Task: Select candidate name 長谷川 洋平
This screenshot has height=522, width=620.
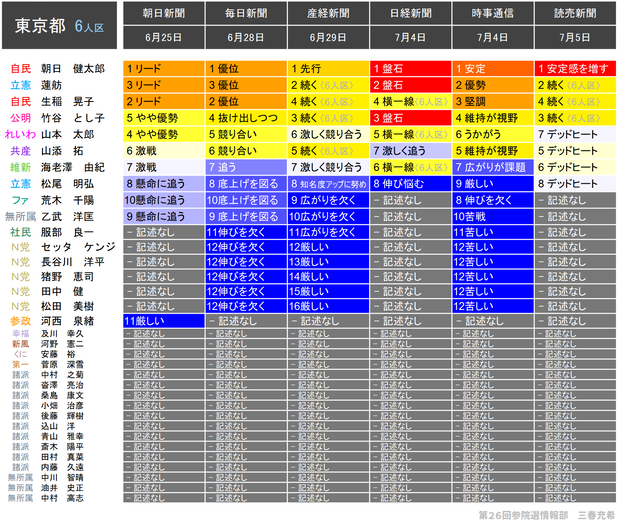Action: [x=73, y=262]
